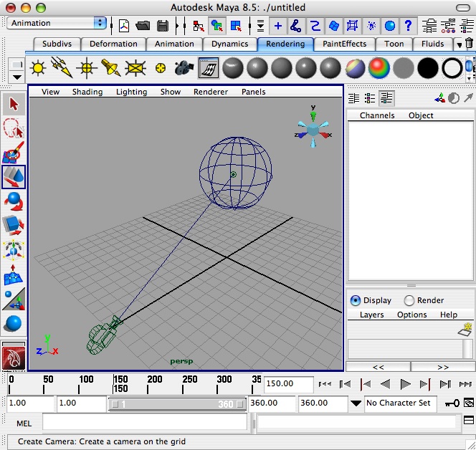Open the shelf tab options arrow
This screenshot has width=476, height=450.
click(459, 44)
